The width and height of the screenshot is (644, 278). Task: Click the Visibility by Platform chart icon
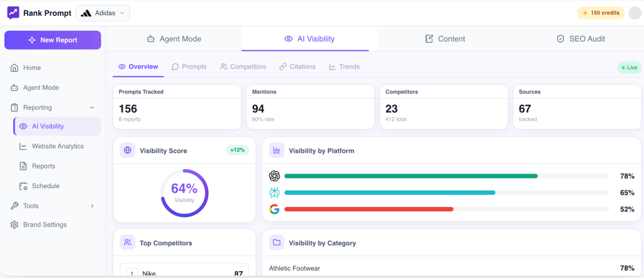point(277,150)
